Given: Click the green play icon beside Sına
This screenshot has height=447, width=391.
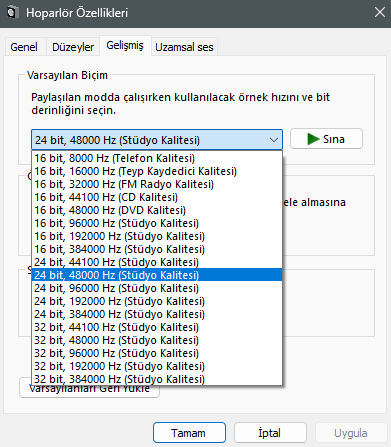Looking at the screenshot, I should click(313, 139).
